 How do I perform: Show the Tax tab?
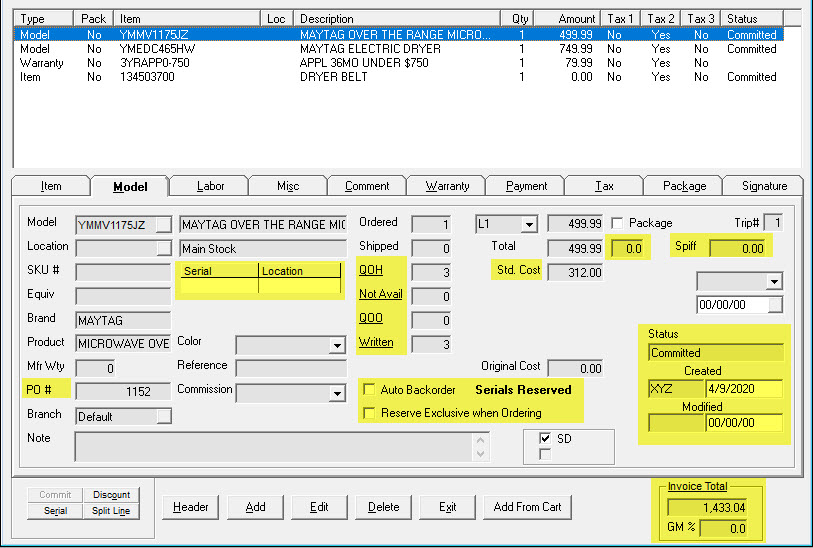coord(604,186)
